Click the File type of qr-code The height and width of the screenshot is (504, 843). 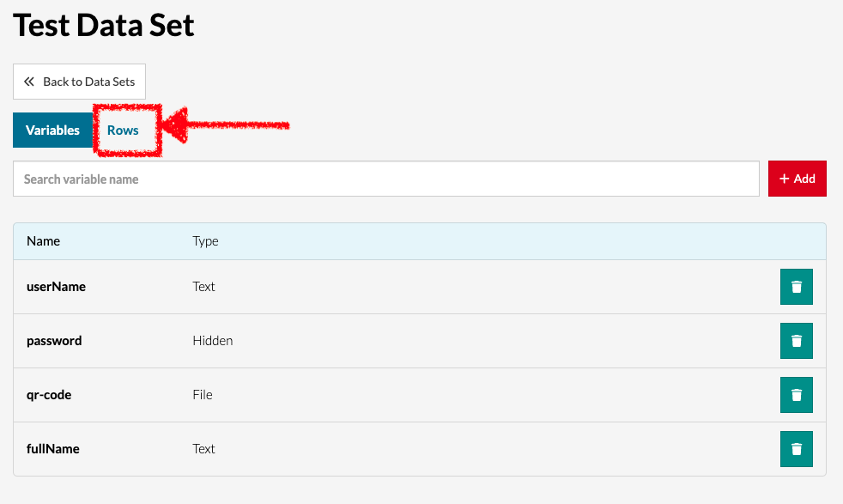coord(202,395)
